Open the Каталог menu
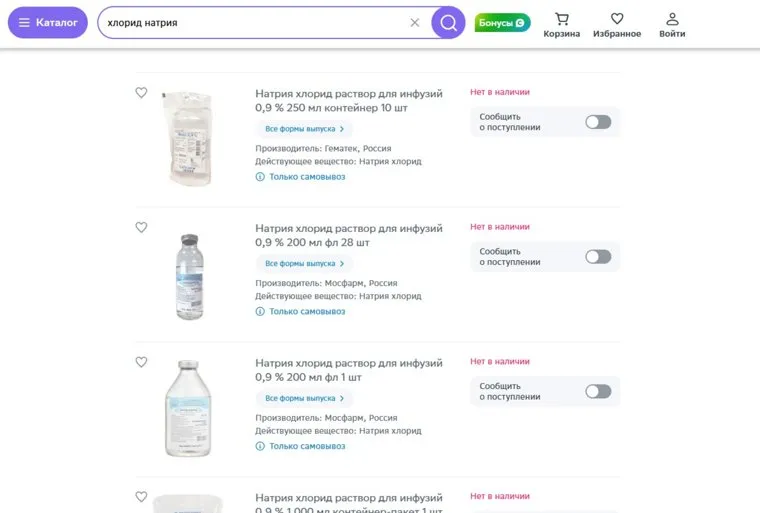The image size is (760, 513). click(x=48, y=22)
